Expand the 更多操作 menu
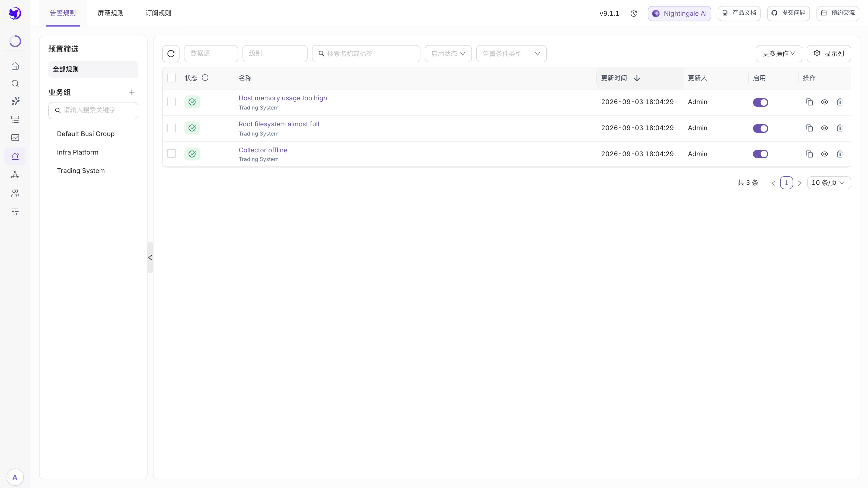Viewport: 868px width, 488px height. click(779, 54)
